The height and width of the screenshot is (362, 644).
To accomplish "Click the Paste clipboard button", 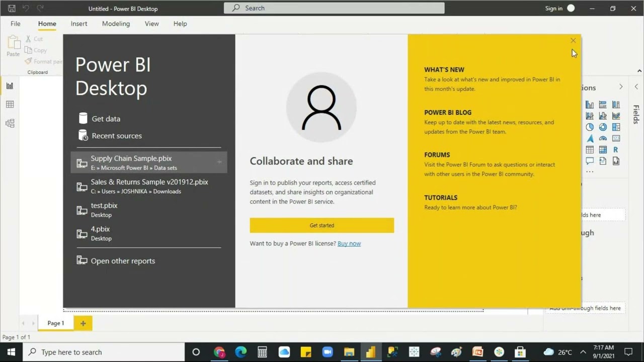I will [x=13, y=46].
